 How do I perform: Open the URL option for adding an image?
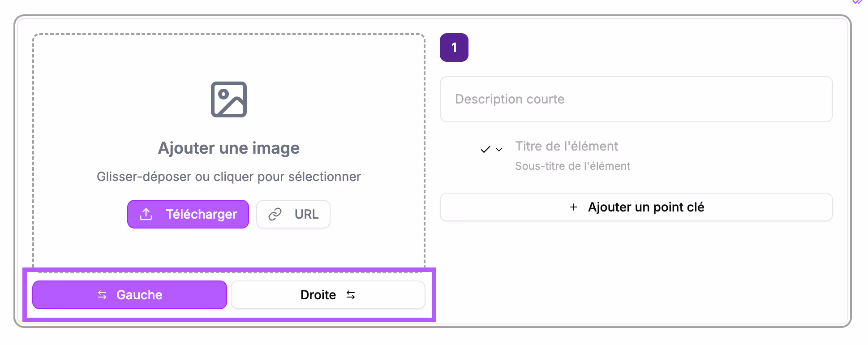pyautogui.click(x=293, y=214)
